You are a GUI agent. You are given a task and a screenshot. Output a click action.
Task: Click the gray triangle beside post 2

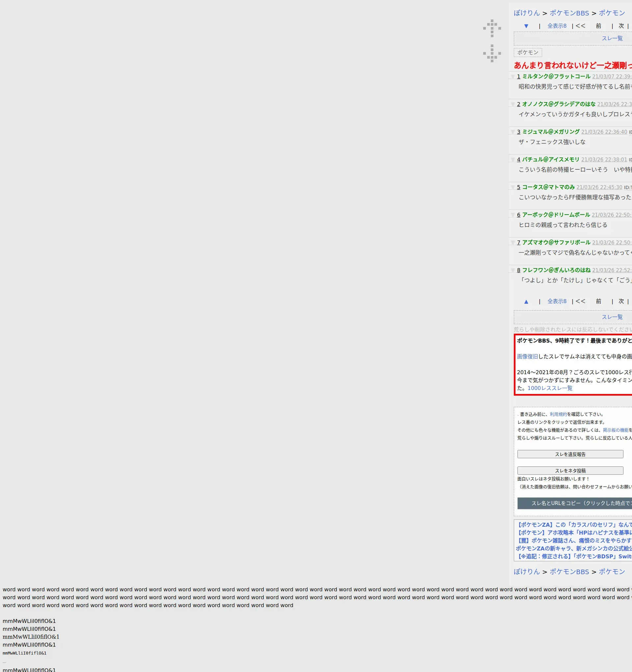[513, 104]
